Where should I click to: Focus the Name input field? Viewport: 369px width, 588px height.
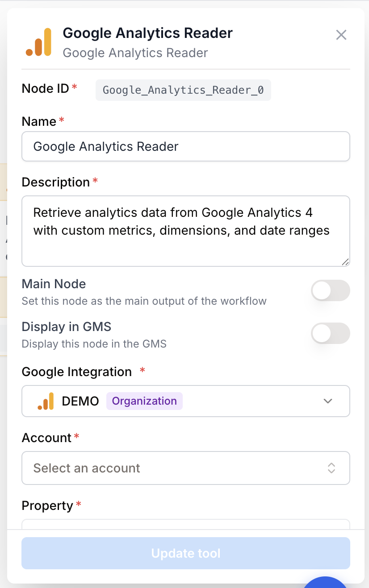(x=186, y=146)
